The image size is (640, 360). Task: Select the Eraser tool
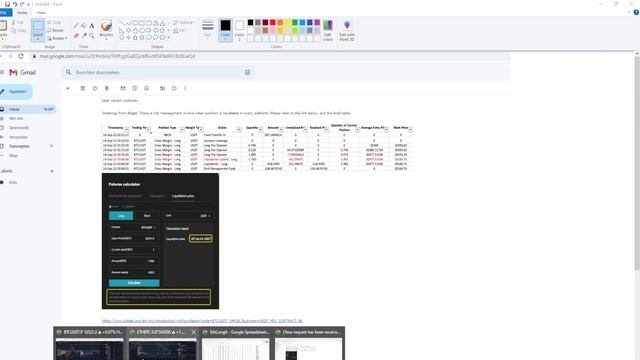(x=76, y=36)
